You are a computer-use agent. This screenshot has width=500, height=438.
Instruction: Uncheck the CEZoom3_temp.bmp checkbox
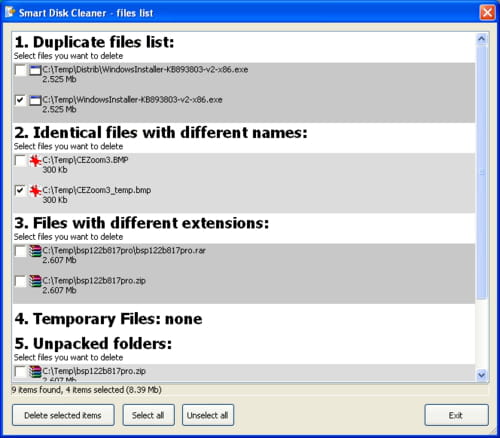(x=20, y=191)
